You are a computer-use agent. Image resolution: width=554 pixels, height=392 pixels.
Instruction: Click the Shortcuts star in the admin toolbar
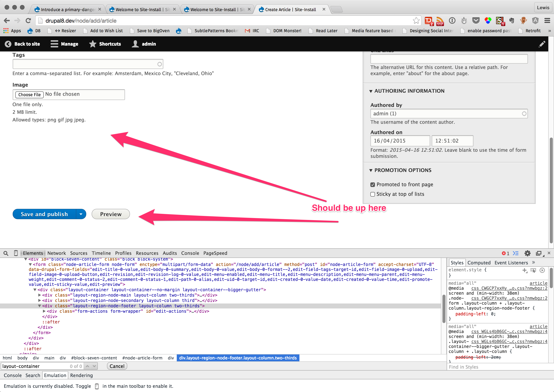pyautogui.click(x=93, y=44)
